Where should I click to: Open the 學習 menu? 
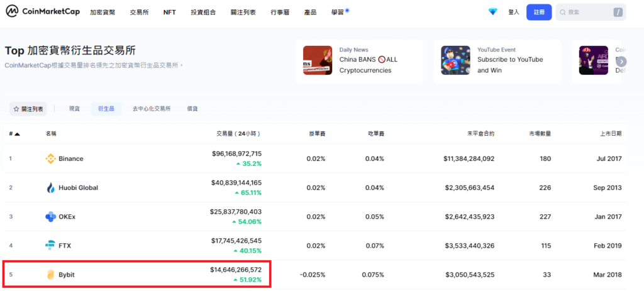338,13
